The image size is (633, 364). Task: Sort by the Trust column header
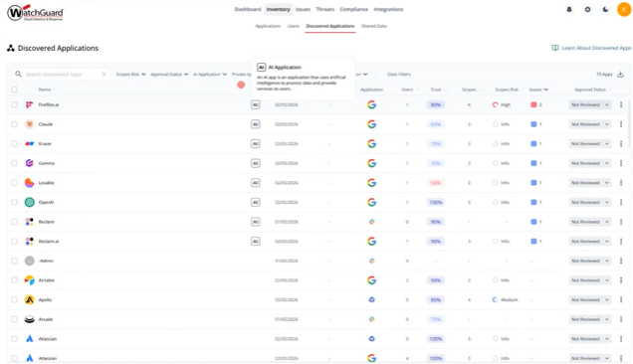[438, 90]
